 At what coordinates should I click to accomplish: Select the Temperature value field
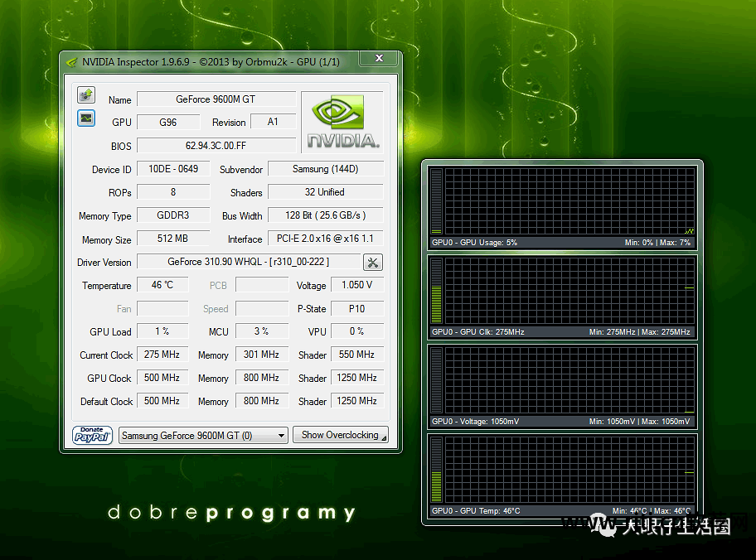[162, 285]
